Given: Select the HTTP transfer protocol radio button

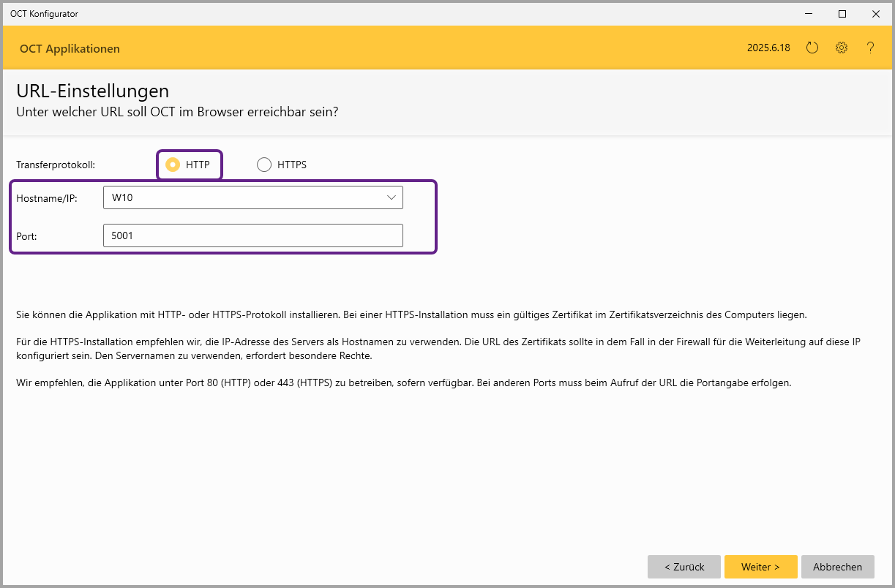Looking at the screenshot, I should [173, 165].
